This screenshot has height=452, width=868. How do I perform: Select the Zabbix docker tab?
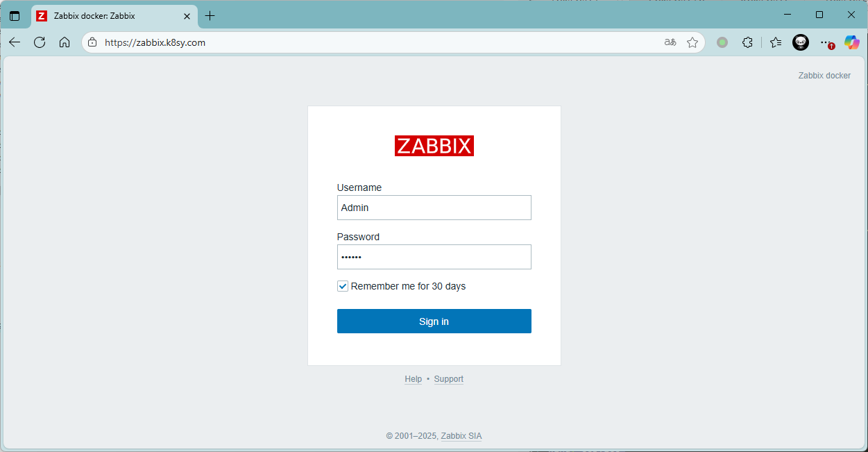pos(104,15)
